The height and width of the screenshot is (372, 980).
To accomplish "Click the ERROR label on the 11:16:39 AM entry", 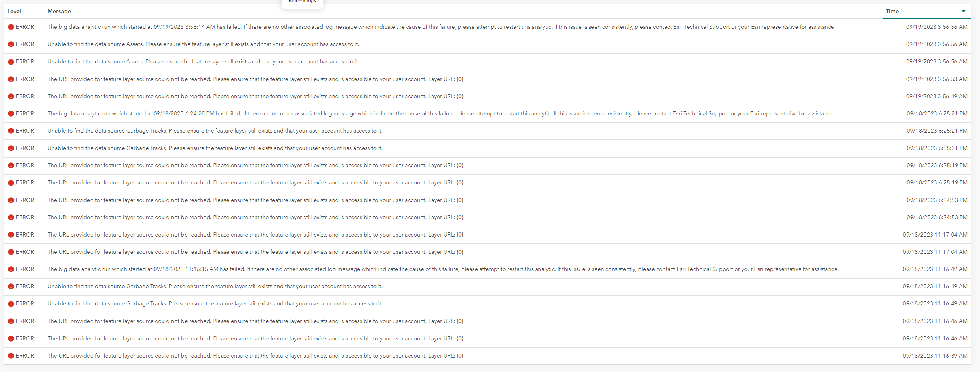I will click(25, 356).
